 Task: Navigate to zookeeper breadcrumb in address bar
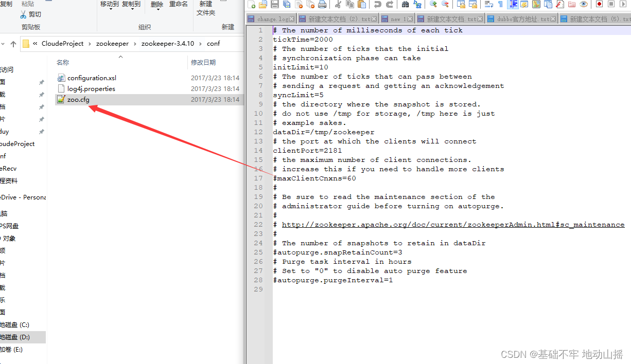[112, 44]
